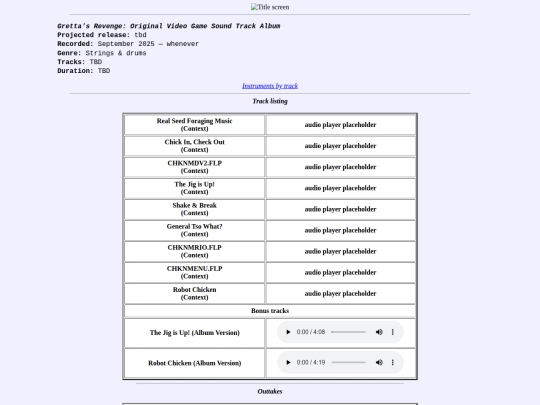
Task: Open Context under Chick In, Check Out
Action: tap(195, 149)
